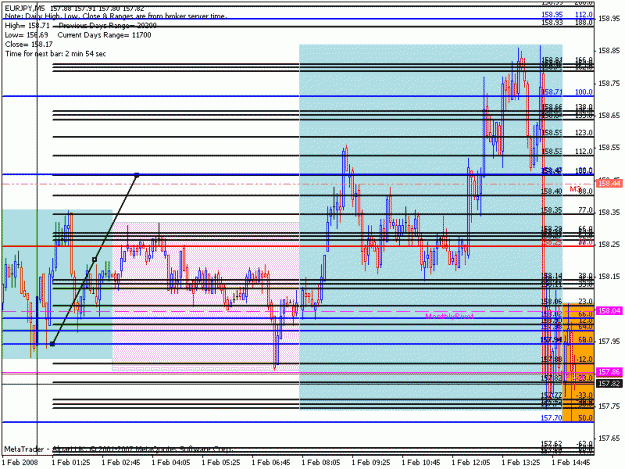Click the MonthlyPivot label

[449, 317]
